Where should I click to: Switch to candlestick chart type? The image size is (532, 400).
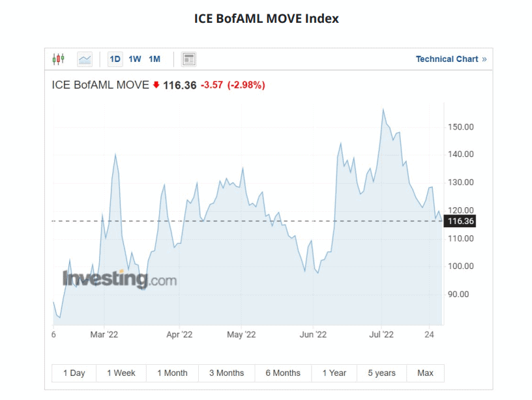click(x=59, y=59)
